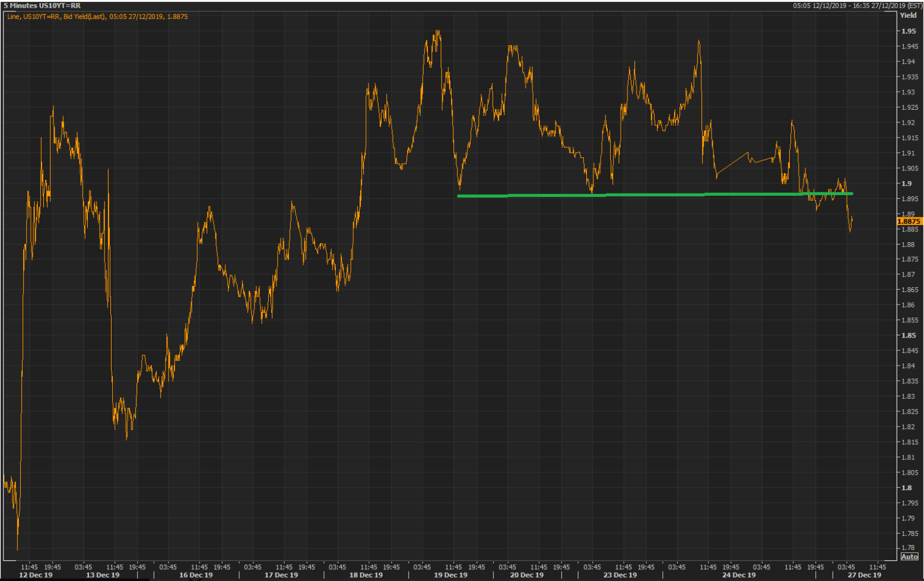
Task: Select the 12 Dec 19 date label
Action: (x=36, y=575)
